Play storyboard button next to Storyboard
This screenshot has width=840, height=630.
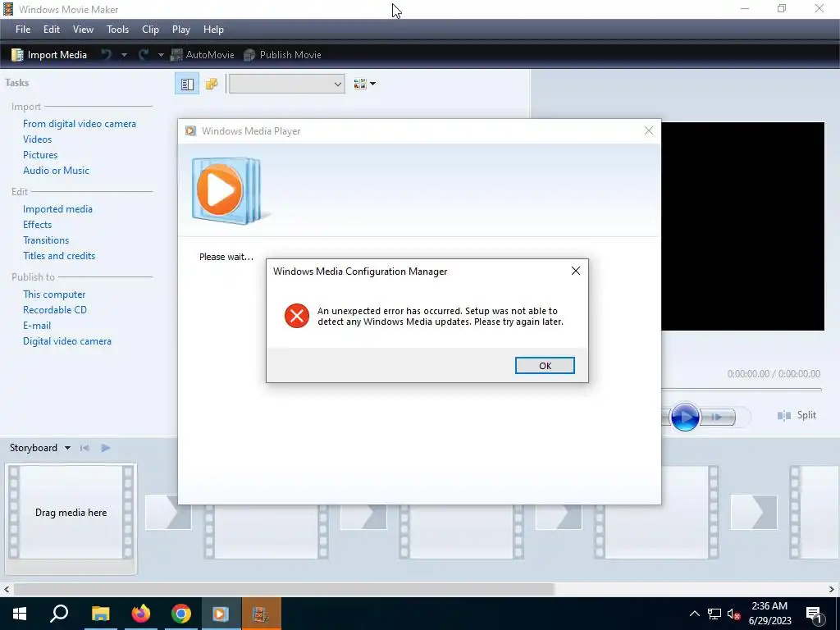click(106, 448)
